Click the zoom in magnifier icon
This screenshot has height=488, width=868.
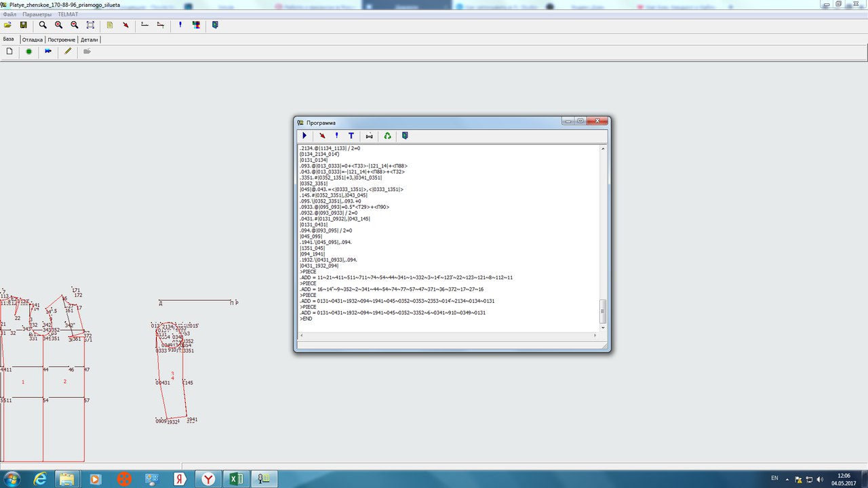59,25
